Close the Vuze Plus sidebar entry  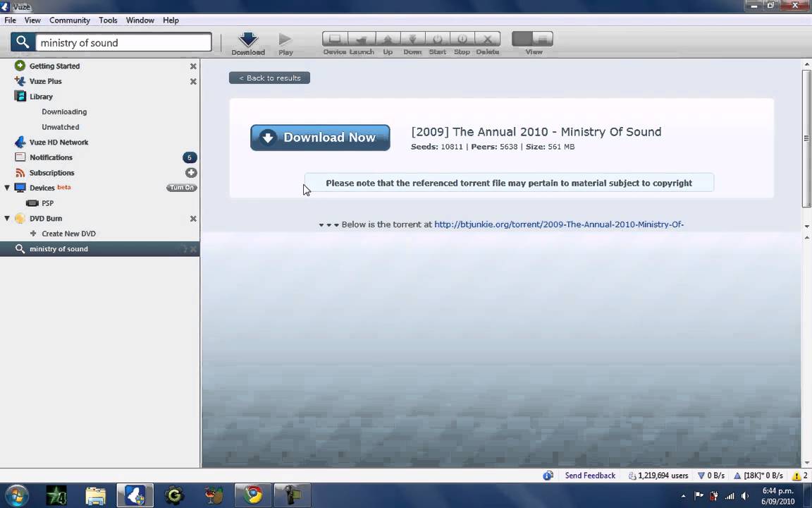[193, 81]
